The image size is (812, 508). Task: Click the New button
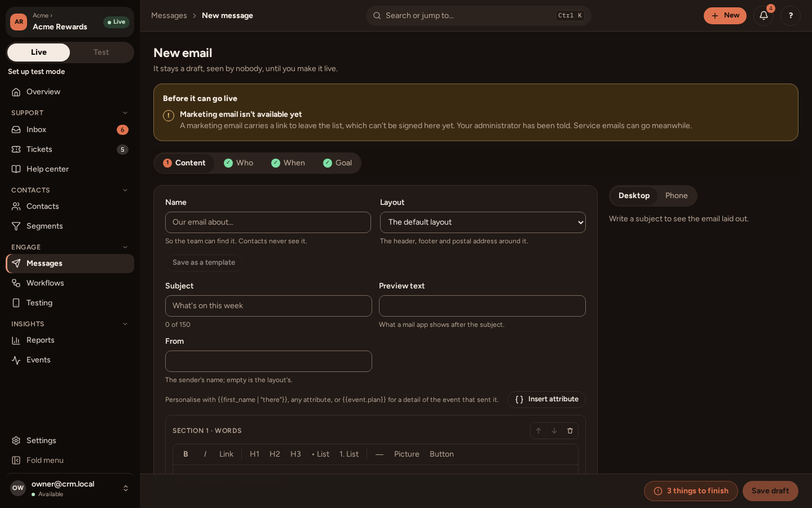tap(725, 16)
